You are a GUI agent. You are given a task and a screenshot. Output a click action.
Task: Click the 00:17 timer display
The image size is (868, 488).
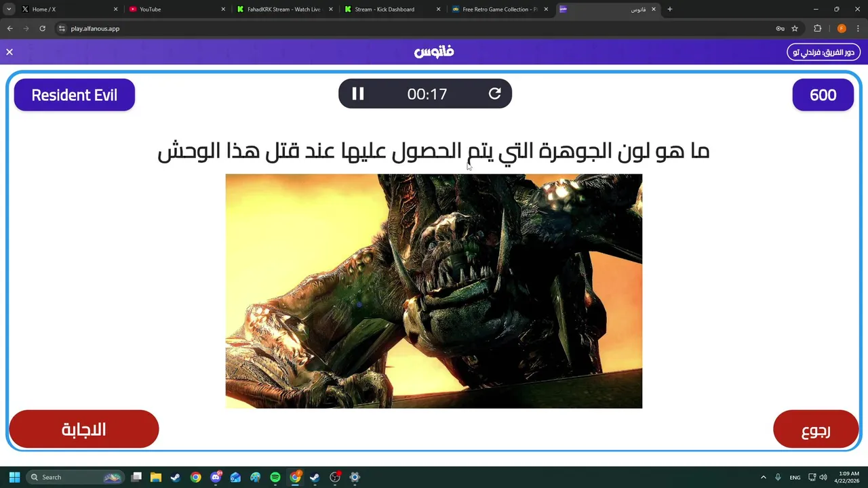427,94
